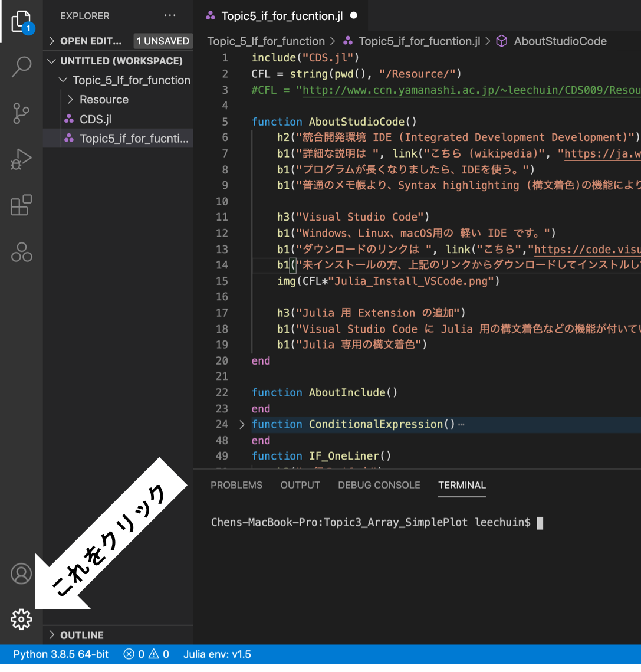Screen dimensions: 641x672
Task: Click Topic_5_If_for_function in breadcrumb
Action: pos(266,41)
